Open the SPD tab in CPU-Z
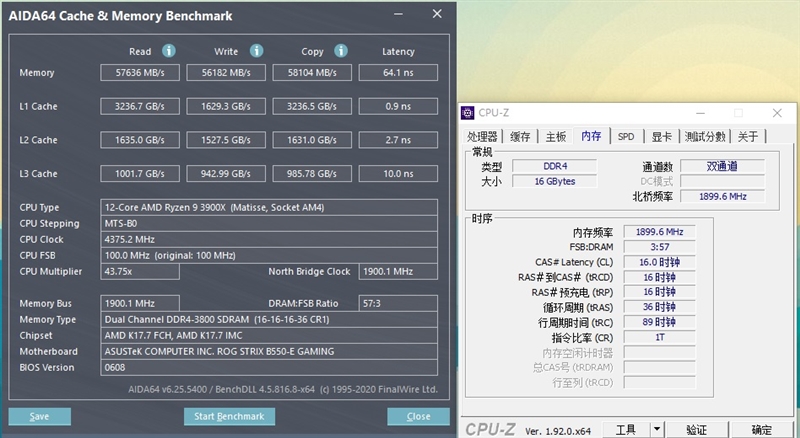The width and height of the screenshot is (800, 438). coord(626,136)
